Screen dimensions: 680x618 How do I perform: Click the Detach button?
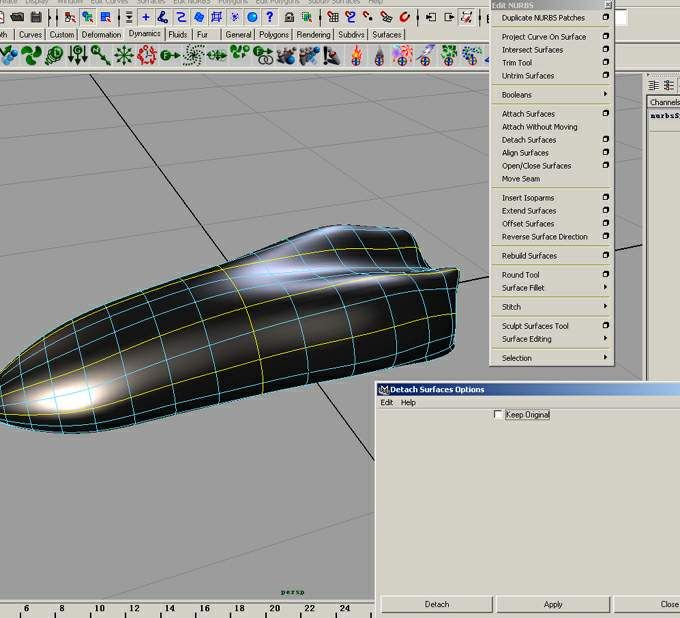(x=437, y=604)
